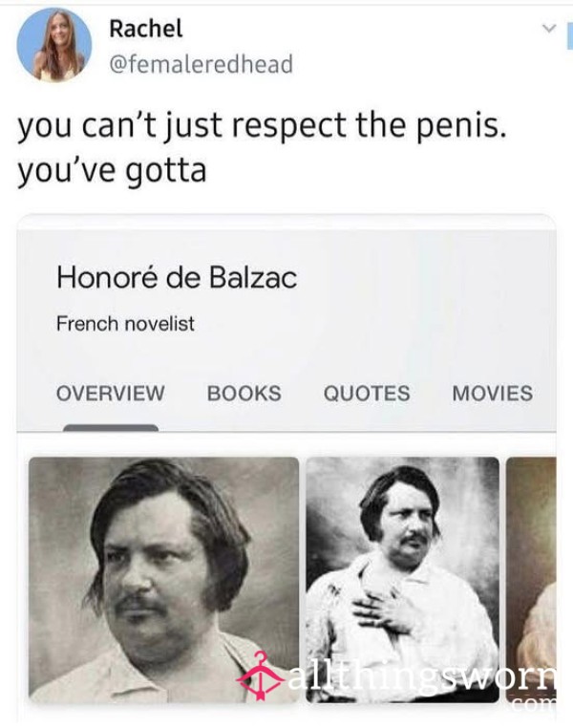Switch to the Books tab
This screenshot has width=573, height=728.
tap(244, 394)
